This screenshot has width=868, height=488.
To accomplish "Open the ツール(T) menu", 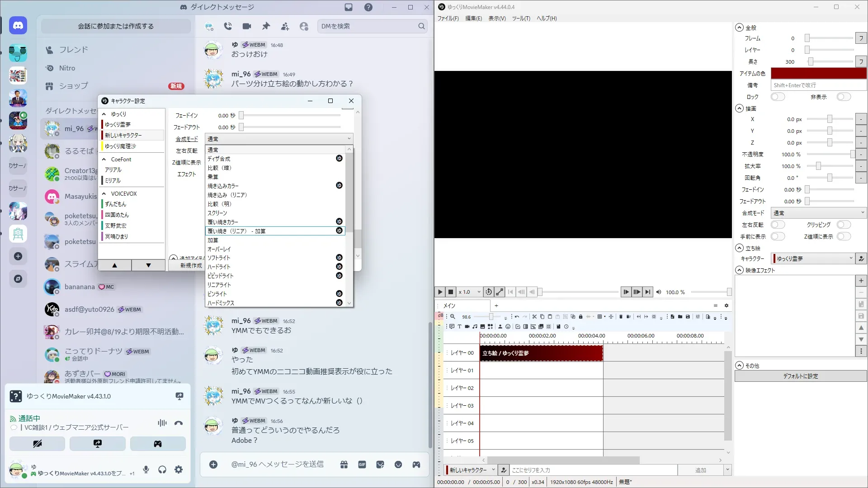I will (521, 19).
